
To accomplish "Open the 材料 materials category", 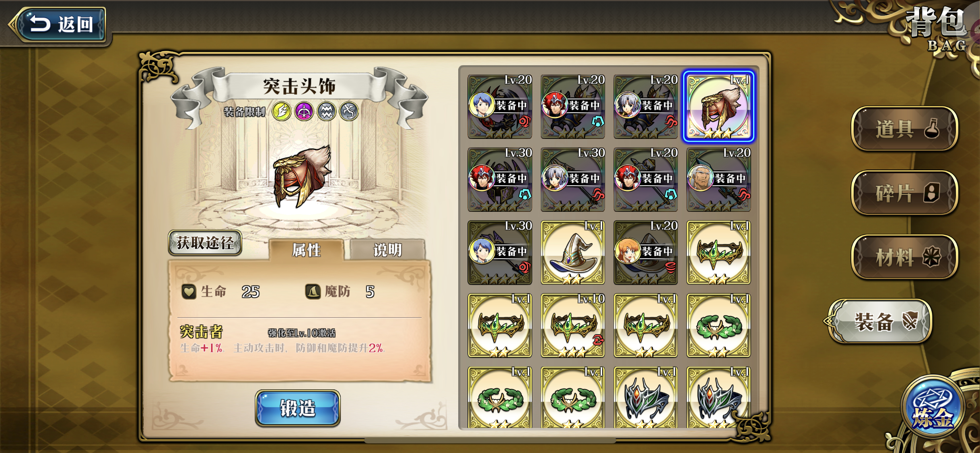I will (904, 257).
